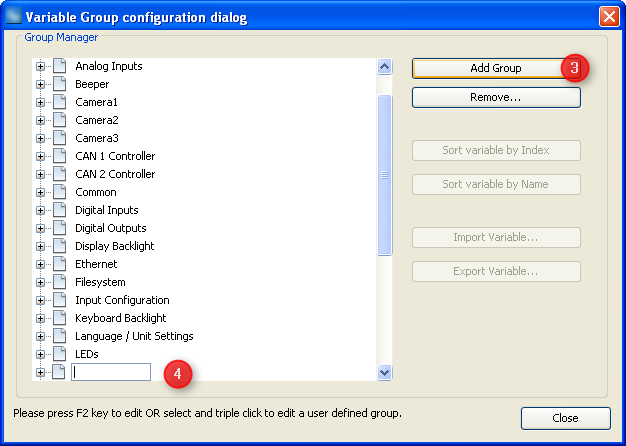Expand the CAN 1 Controller group
Image resolution: width=626 pixels, height=446 pixels.
(x=41, y=156)
